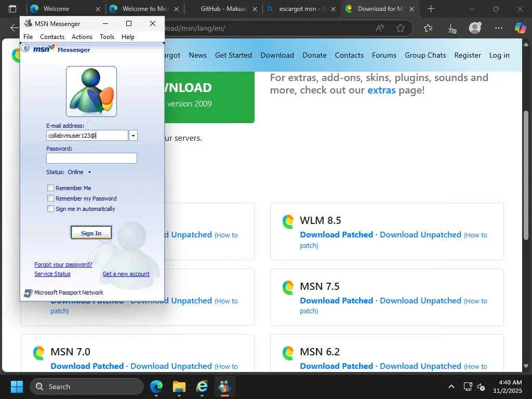
Task: Open the Contacts menu in MSN Messenger
Action: point(52,37)
